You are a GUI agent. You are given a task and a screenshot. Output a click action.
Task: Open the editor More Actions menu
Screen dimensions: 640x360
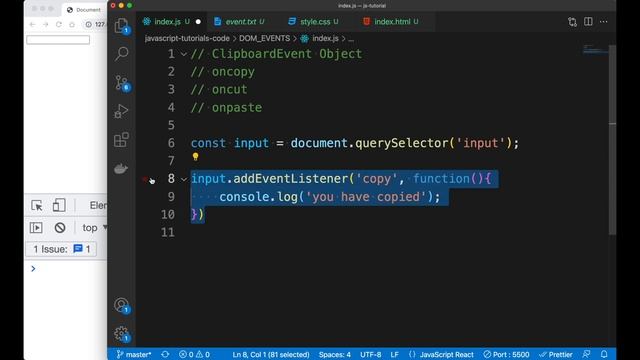pyautogui.click(x=604, y=21)
